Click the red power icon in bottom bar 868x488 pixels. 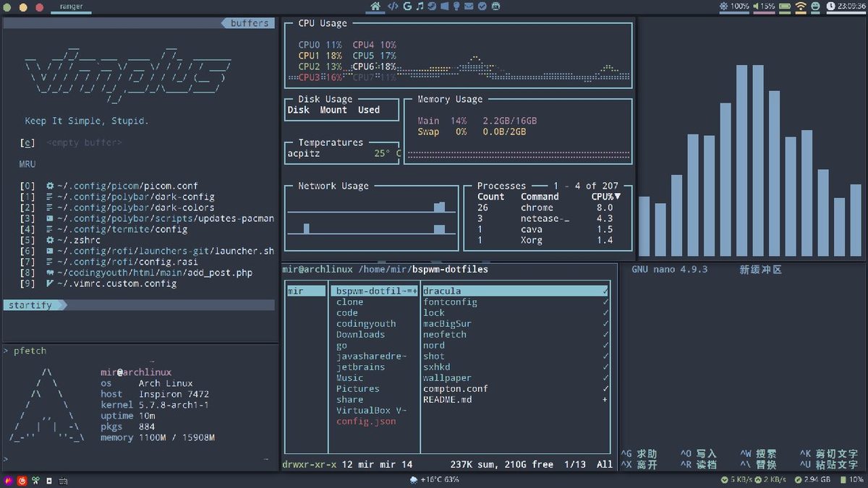tap(22, 480)
